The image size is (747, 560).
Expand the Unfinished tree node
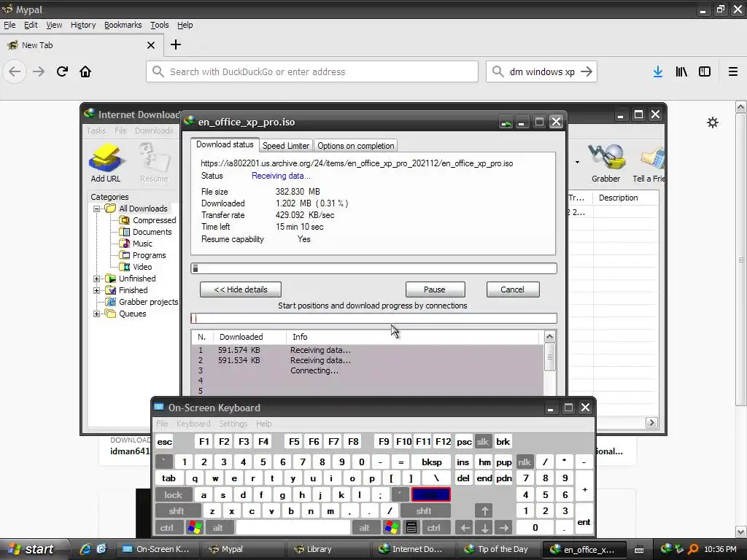(97, 279)
